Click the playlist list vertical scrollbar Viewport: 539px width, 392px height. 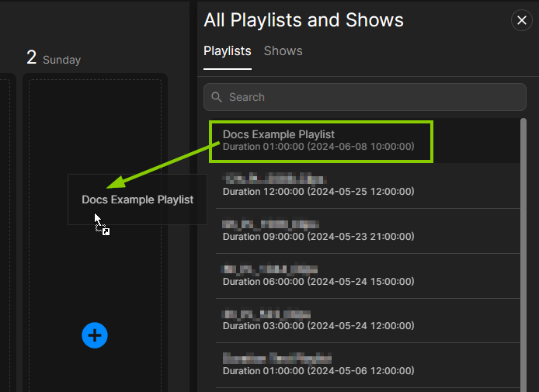tap(523, 255)
